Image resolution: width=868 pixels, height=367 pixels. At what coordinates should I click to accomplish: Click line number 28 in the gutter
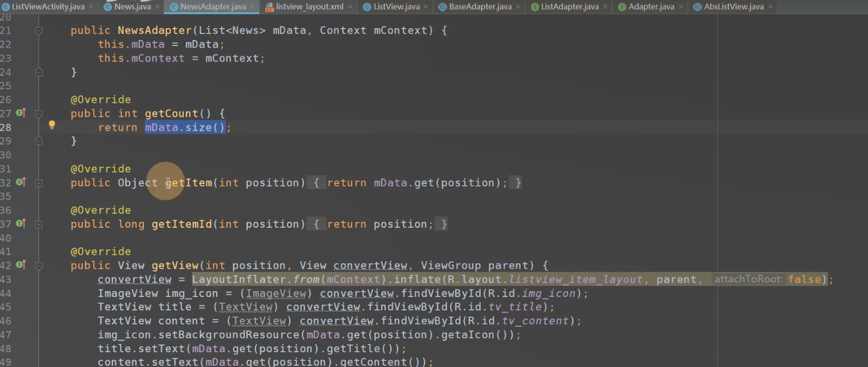point(6,128)
